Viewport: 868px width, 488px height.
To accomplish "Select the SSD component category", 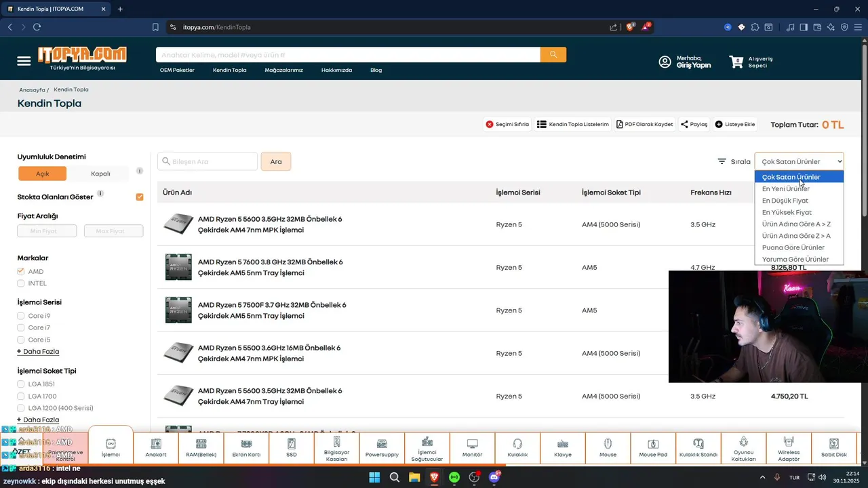I will click(x=292, y=448).
